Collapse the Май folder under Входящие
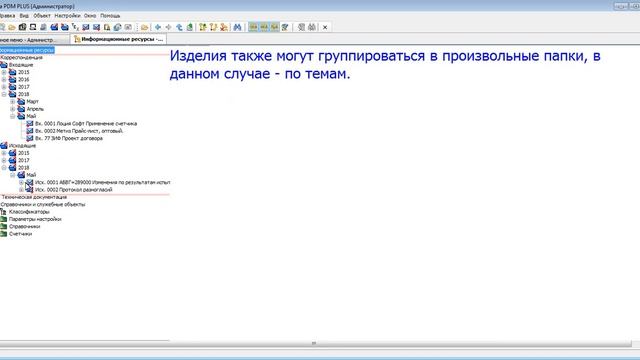Viewport: 640px width, 360px height. 13,116
